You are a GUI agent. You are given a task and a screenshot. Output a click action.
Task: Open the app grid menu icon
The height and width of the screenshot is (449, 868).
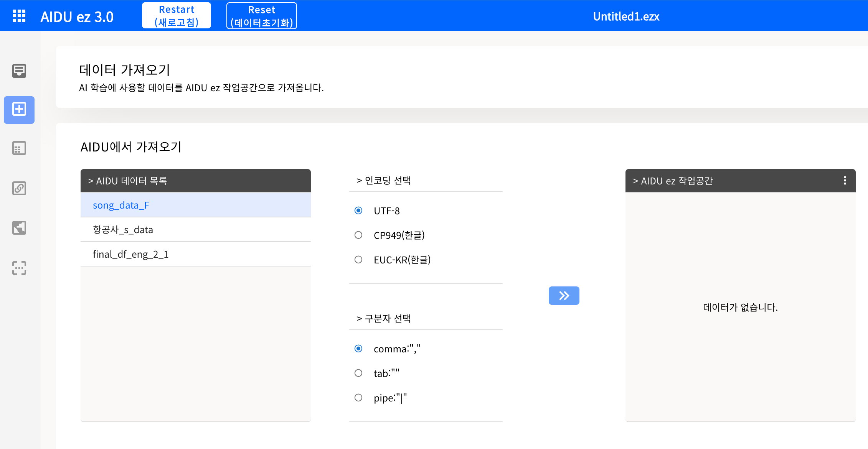(x=19, y=16)
